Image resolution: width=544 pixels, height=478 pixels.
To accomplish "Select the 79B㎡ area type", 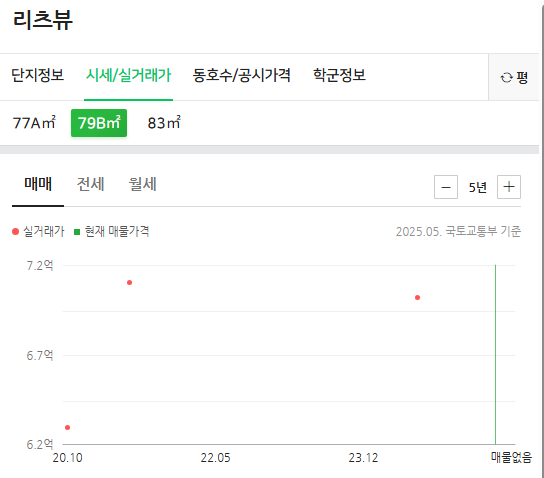I will (99, 123).
